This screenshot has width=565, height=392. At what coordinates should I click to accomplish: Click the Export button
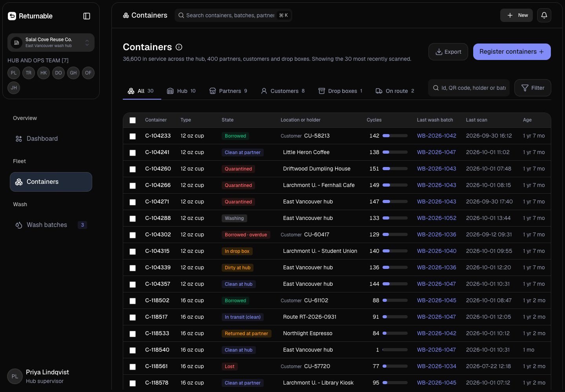pos(448,52)
